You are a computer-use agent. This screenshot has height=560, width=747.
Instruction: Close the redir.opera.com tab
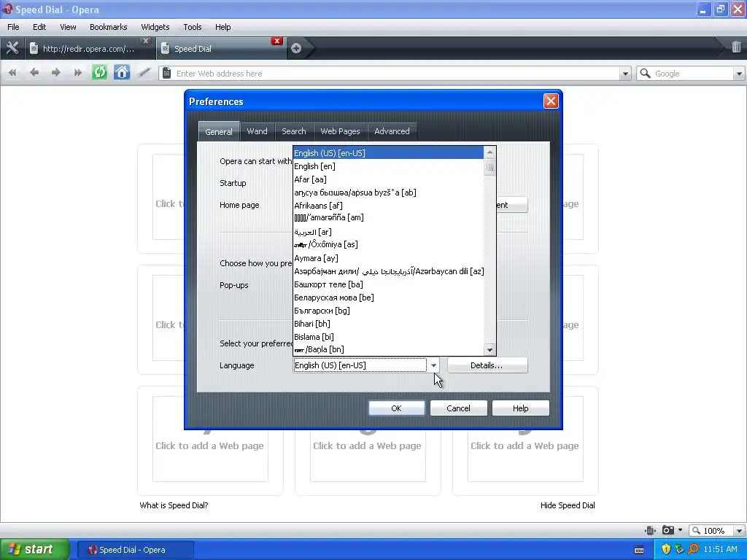[x=146, y=41]
